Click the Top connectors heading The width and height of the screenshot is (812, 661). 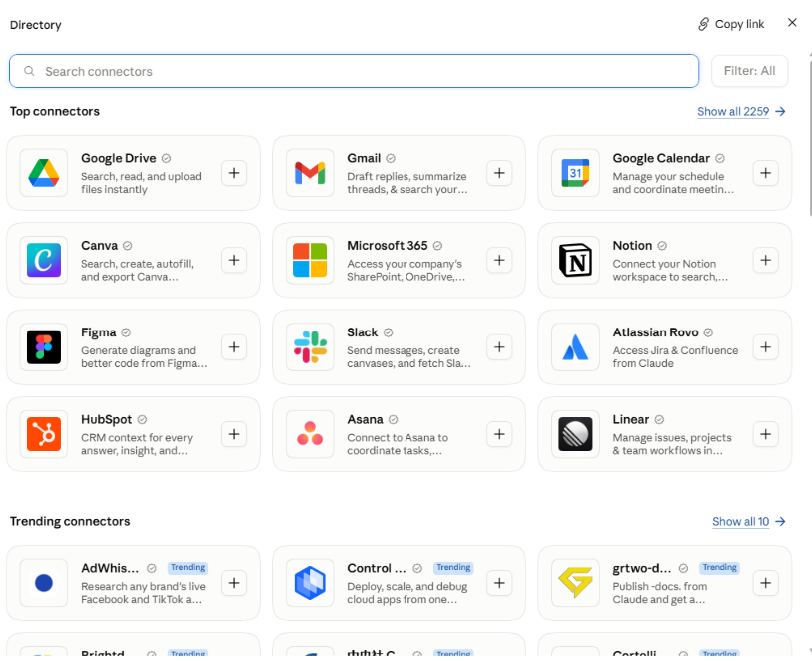point(54,111)
